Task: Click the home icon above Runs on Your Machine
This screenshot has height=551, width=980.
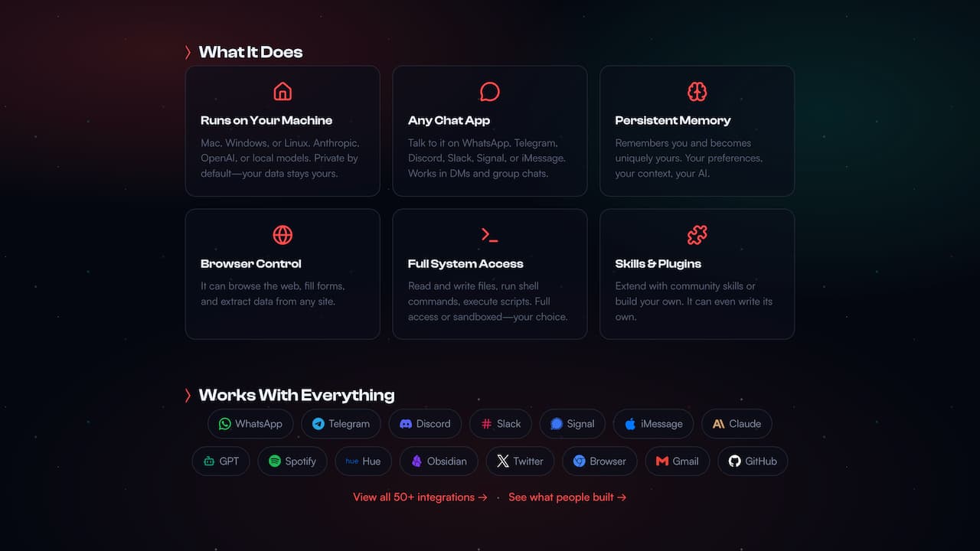Action: pos(283,92)
